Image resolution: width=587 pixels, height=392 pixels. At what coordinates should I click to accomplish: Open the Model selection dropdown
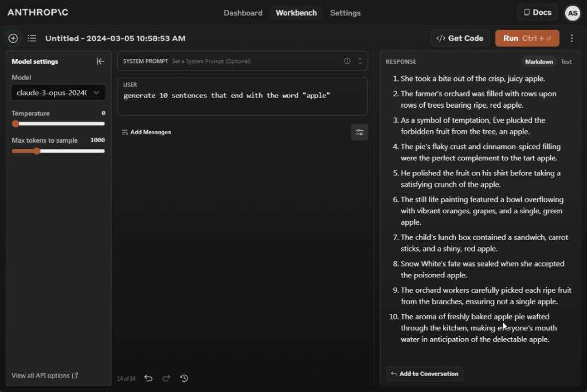(x=58, y=93)
